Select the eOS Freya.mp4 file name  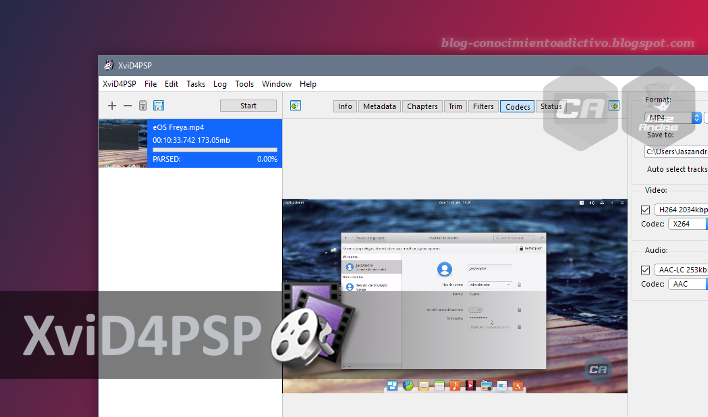[178, 127]
